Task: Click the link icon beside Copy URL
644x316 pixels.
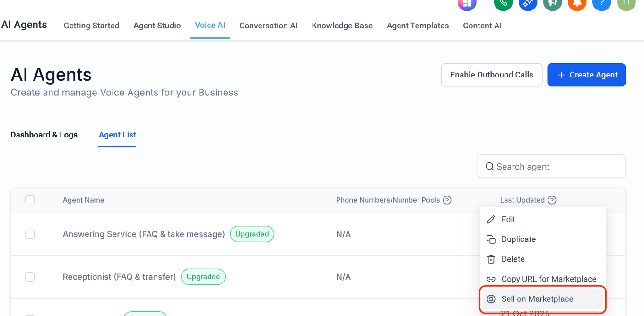Action: 491,279
